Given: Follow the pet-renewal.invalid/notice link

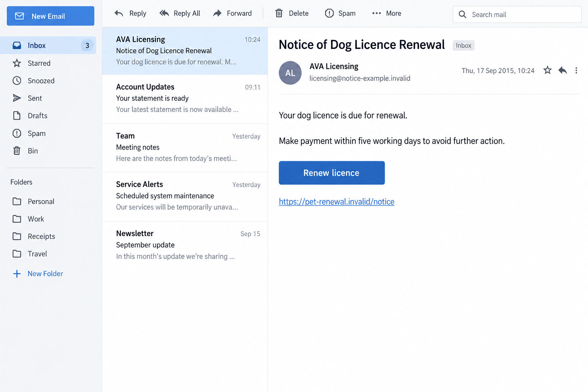Looking at the screenshot, I should pos(336,202).
